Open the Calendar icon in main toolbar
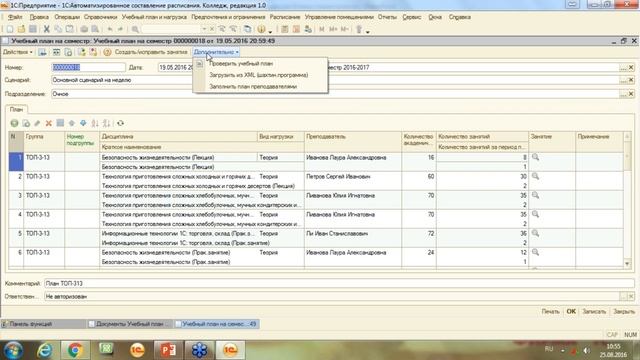Screen dimensions: 640x360 (x=296, y=29)
